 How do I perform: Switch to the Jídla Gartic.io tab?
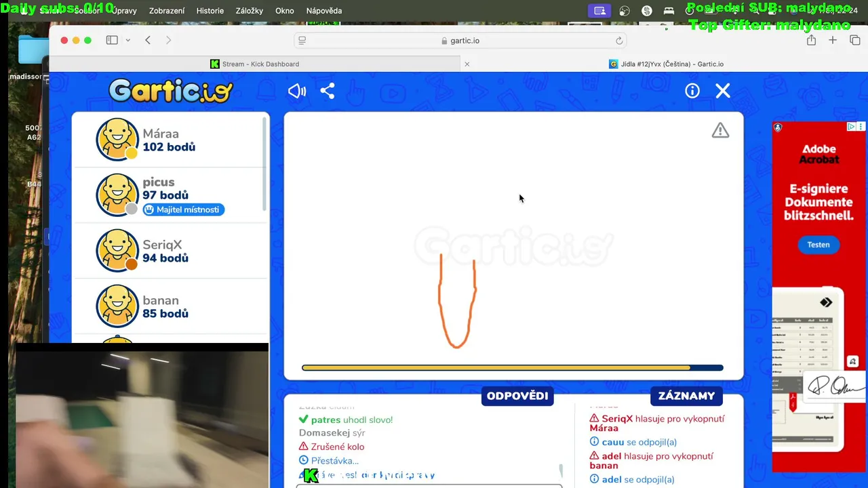tap(667, 64)
